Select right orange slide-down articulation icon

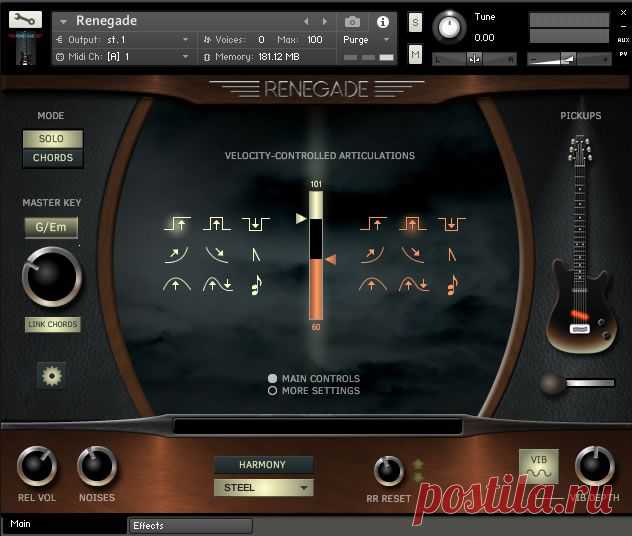click(x=413, y=254)
